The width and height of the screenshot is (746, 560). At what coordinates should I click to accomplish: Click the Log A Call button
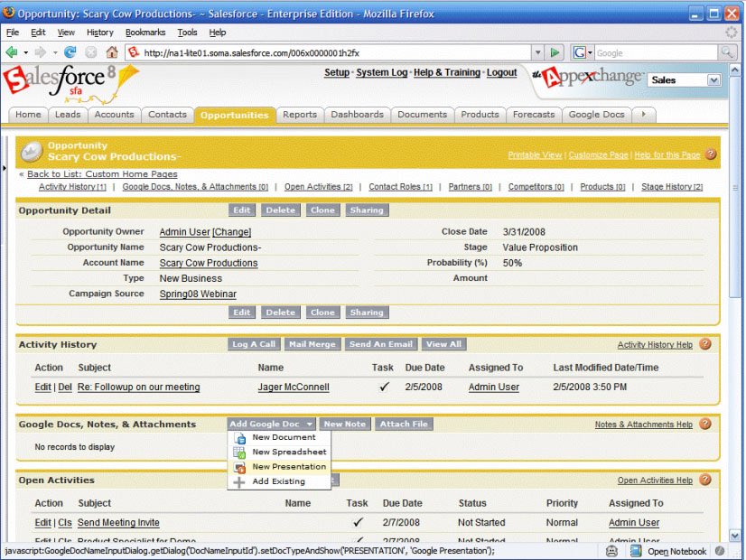coord(254,344)
